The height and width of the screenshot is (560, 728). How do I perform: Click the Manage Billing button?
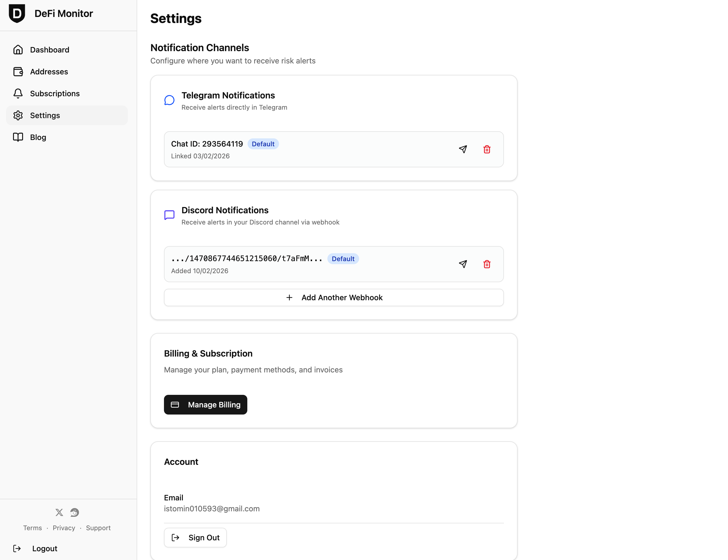205,404
